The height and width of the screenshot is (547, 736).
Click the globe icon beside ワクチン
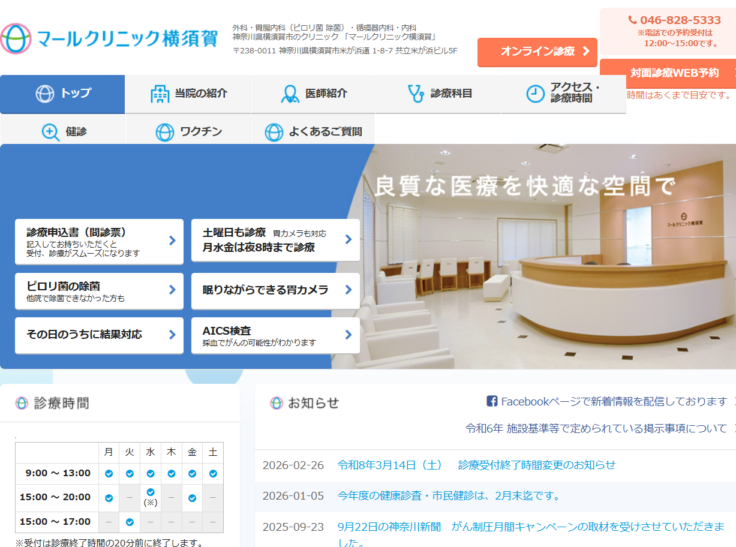coord(165,132)
